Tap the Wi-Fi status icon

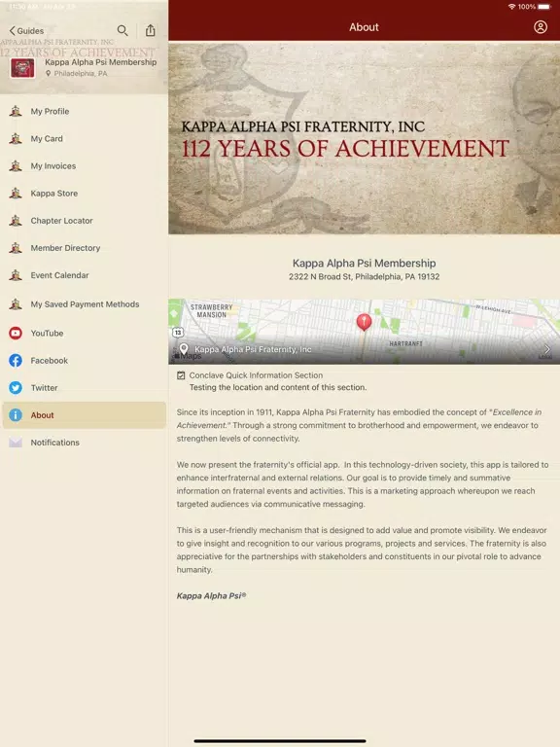(x=512, y=7)
